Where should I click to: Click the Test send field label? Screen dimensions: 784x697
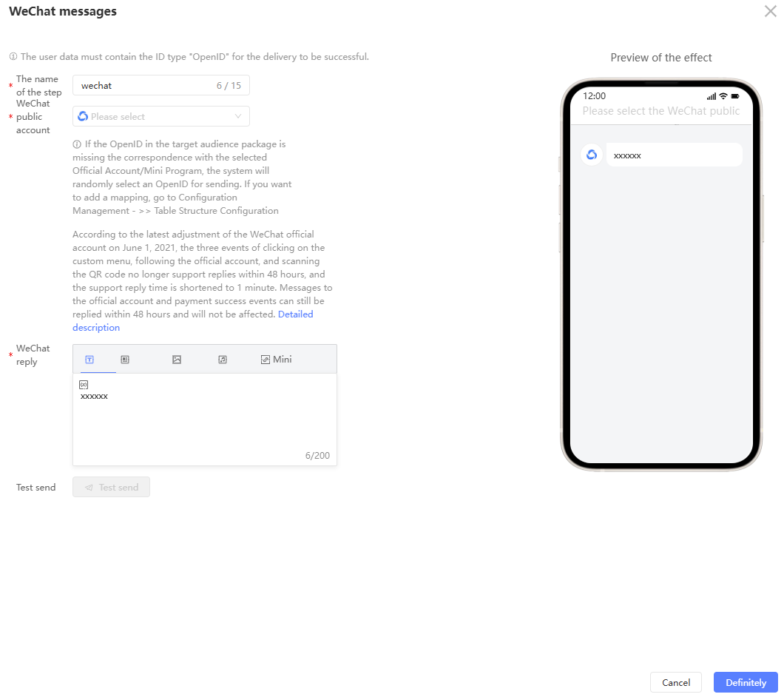[36, 488]
